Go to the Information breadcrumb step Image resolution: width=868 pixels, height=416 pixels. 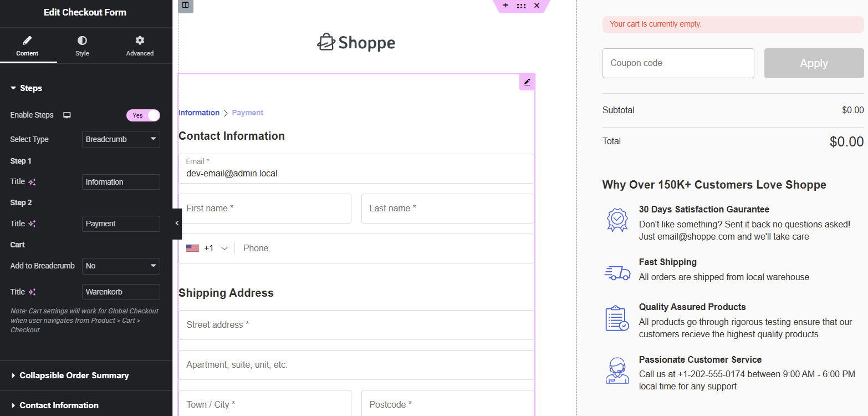tap(199, 113)
